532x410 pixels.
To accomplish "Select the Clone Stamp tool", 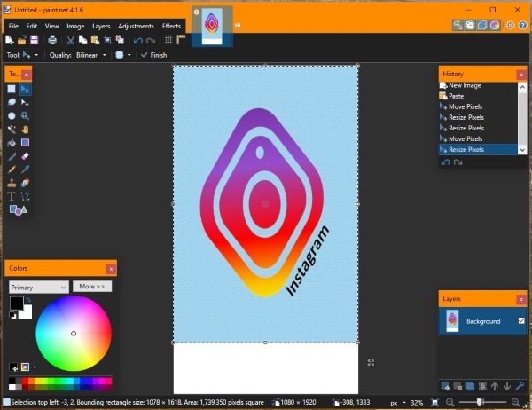I will click(x=12, y=183).
